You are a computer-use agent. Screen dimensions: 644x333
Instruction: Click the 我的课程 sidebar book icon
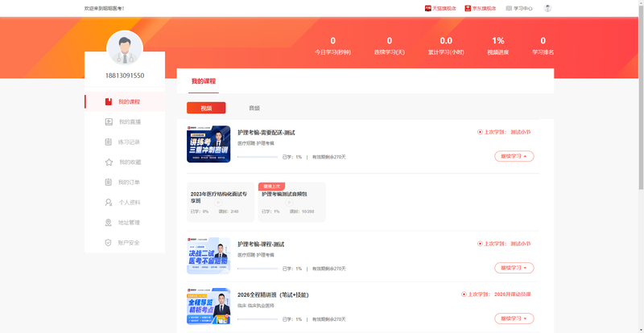coord(109,102)
